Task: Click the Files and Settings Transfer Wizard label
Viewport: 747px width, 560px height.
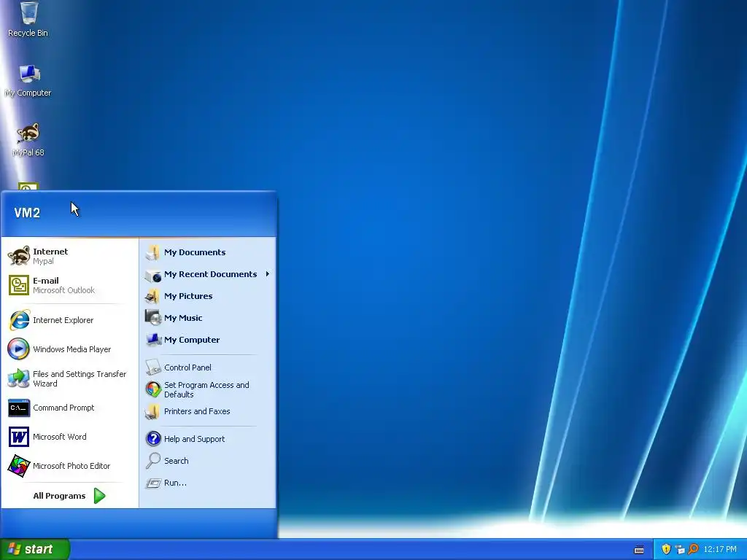Action: [x=80, y=378]
